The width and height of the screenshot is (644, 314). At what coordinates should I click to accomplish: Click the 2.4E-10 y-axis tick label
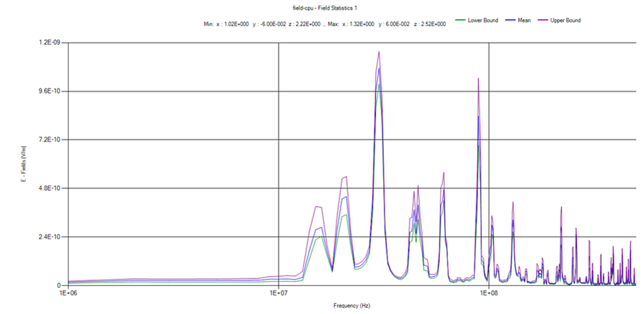coord(51,237)
